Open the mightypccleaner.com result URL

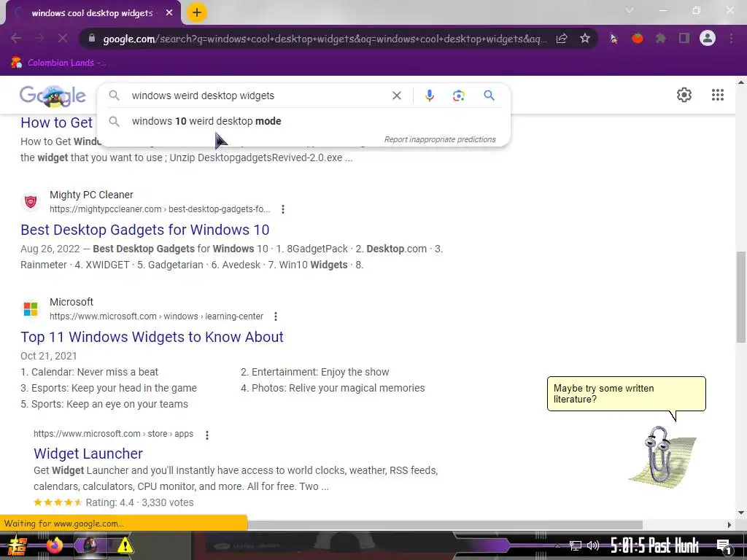[x=160, y=209]
